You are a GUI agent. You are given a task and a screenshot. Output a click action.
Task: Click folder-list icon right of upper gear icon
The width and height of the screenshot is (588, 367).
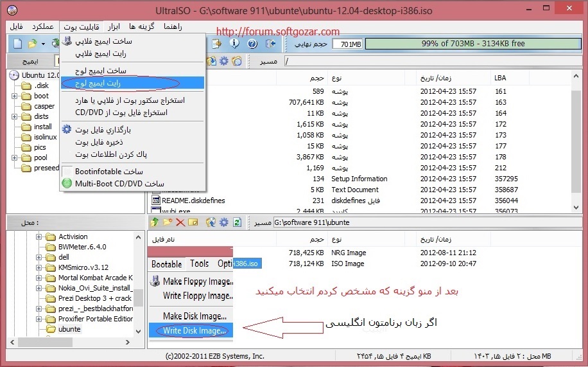pos(237,61)
